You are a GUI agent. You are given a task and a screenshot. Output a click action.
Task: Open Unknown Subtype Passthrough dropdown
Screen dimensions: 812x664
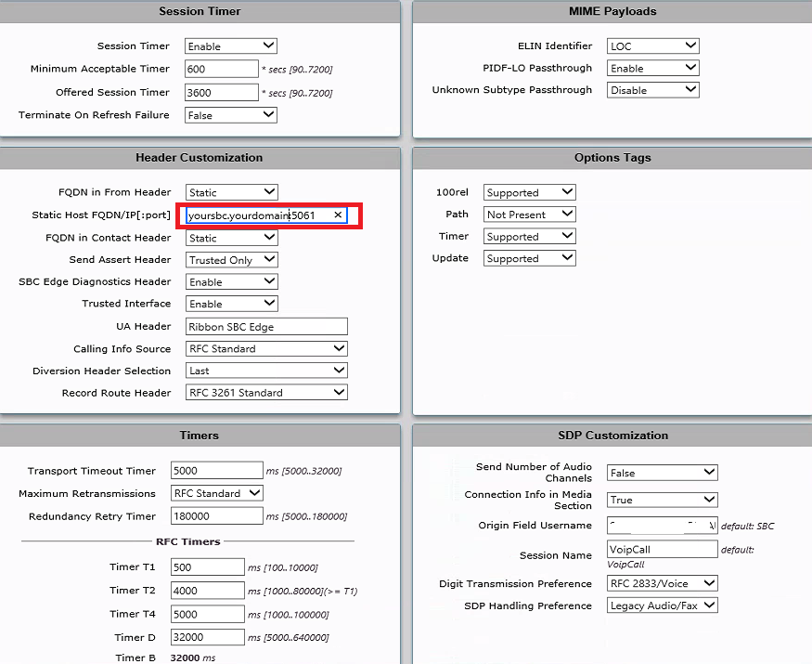point(652,90)
